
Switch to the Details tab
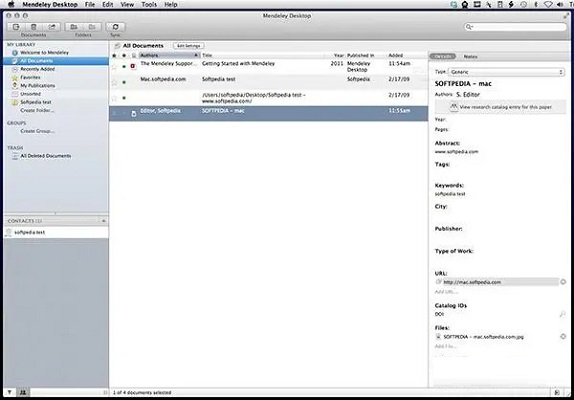point(443,56)
